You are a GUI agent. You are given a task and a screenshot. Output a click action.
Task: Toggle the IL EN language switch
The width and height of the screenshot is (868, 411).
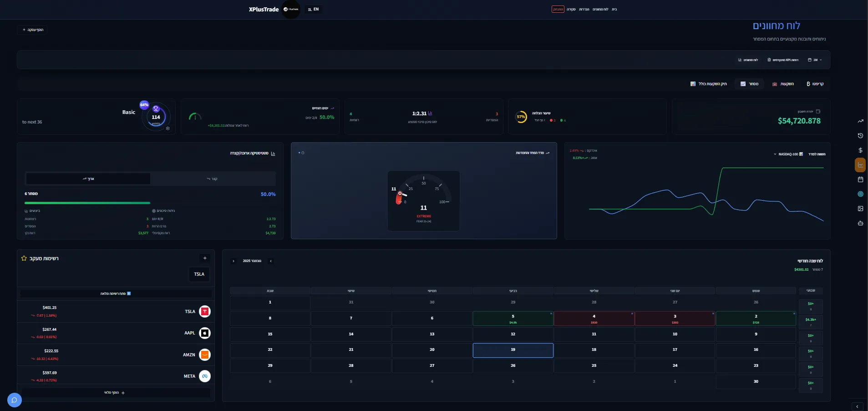(313, 10)
